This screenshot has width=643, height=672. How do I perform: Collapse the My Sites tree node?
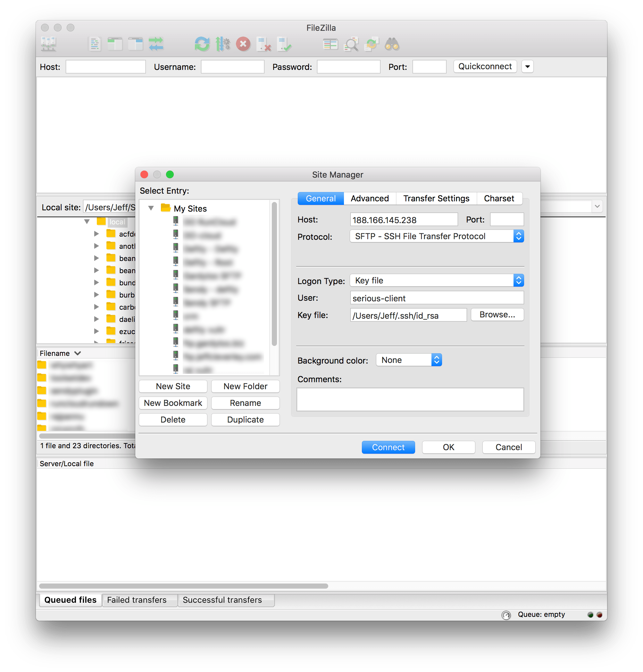151,208
